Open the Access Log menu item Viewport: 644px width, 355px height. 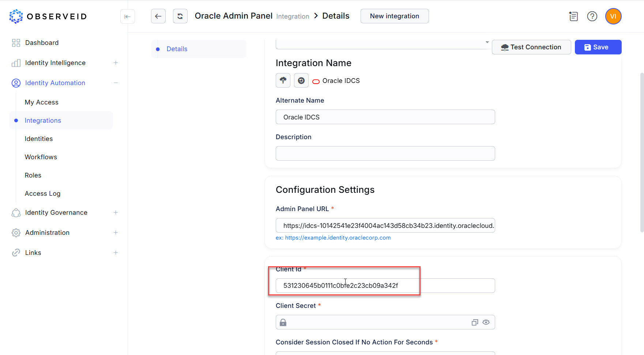pyautogui.click(x=42, y=194)
